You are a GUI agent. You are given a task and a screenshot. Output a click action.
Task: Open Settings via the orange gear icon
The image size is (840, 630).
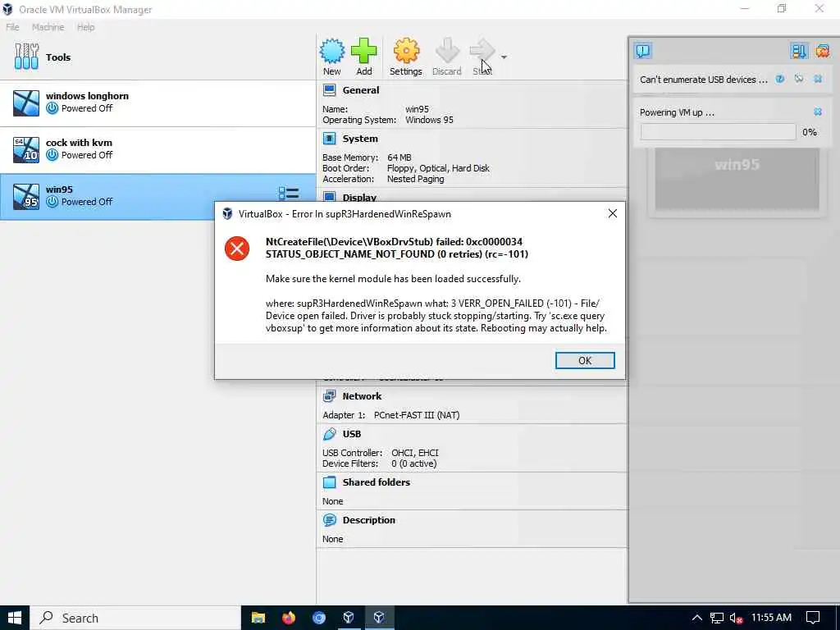(406, 51)
